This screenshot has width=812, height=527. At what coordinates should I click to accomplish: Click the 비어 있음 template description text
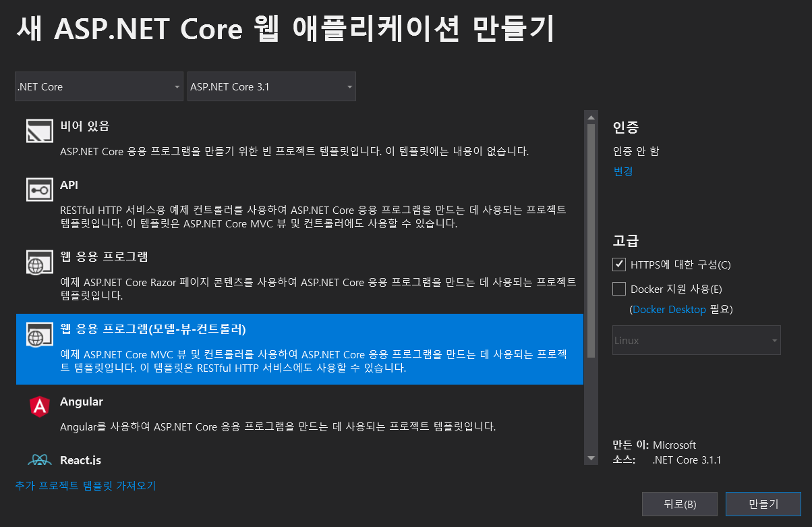tap(294, 151)
